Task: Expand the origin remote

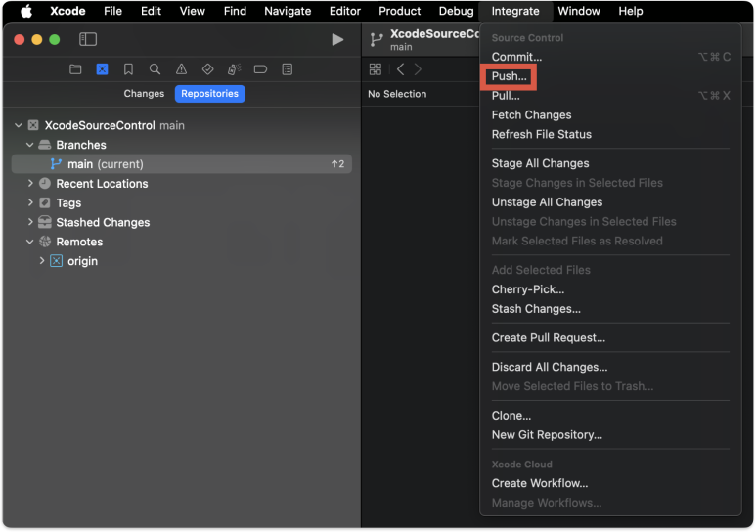Action: pyautogui.click(x=42, y=261)
